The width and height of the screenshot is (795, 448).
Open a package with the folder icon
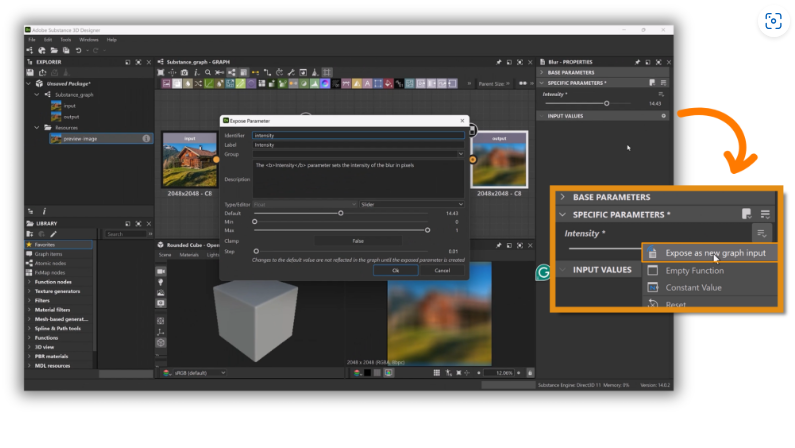pyautogui.click(x=54, y=51)
